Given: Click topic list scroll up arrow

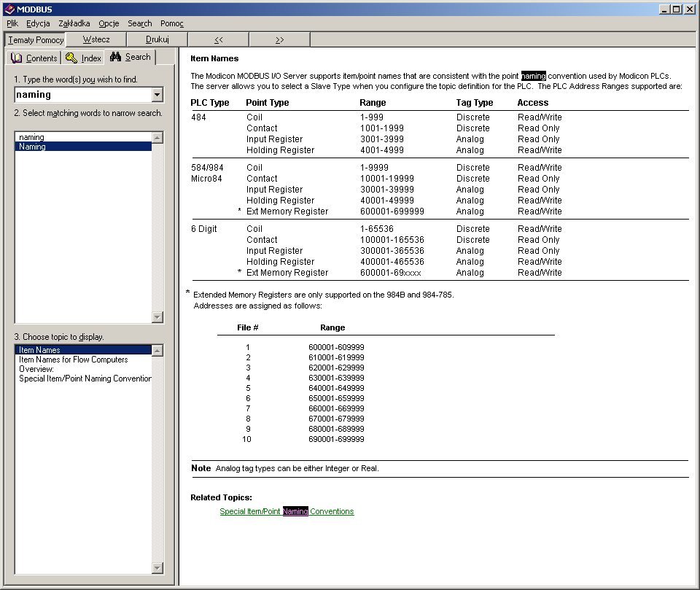Looking at the screenshot, I should pyautogui.click(x=157, y=350).
